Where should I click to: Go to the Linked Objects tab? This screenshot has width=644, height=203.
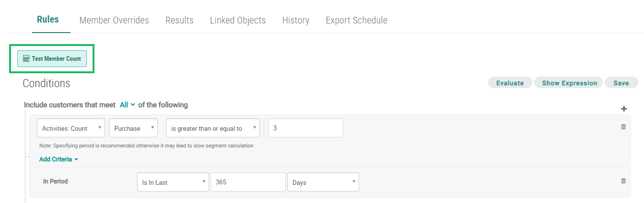point(238,20)
